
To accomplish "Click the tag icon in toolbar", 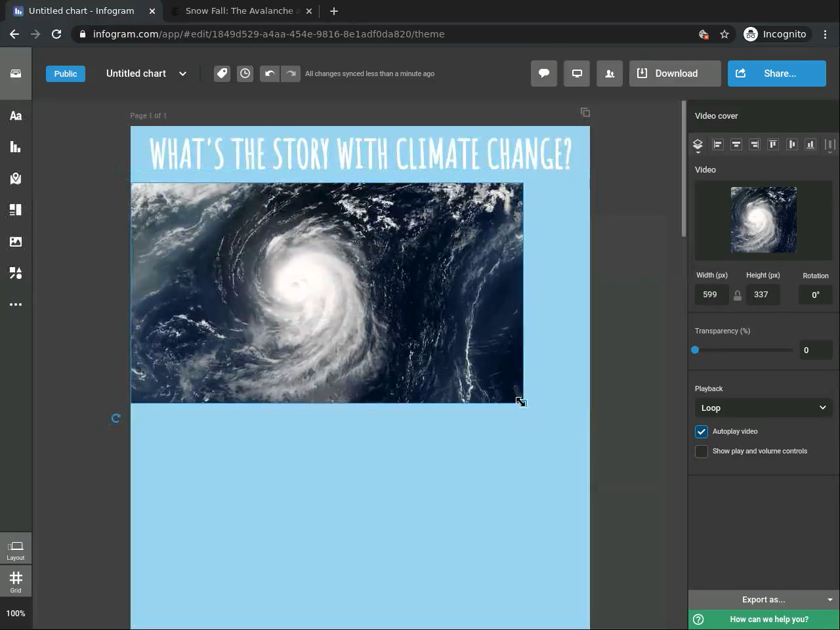I will [x=222, y=73].
